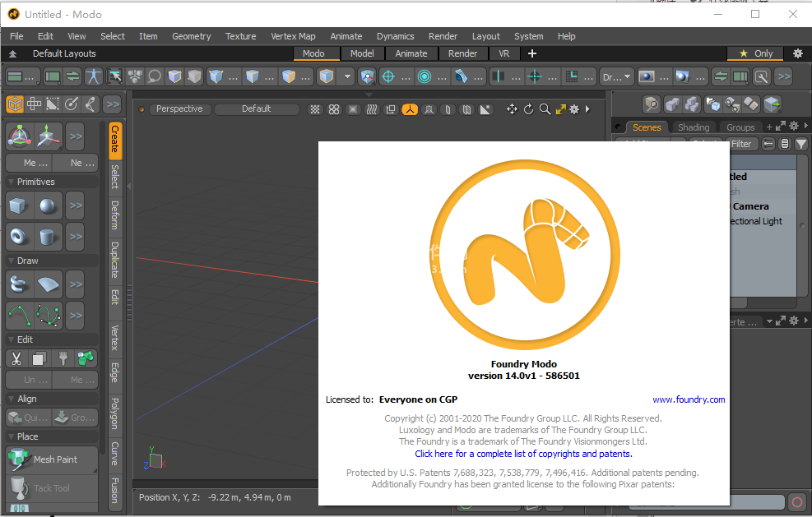Screen dimensions: 812x517
Task: Click the overlapping squares copy icon
Action: point(39,358)
